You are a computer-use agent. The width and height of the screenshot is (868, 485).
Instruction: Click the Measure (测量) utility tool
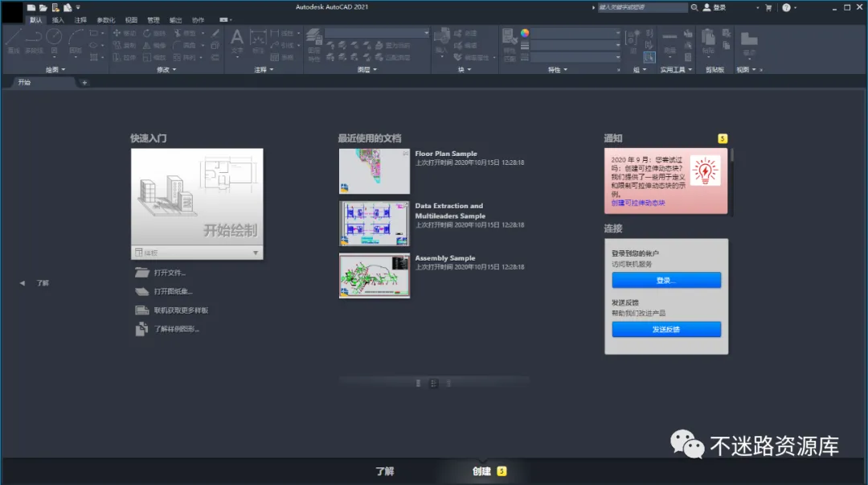[x=669, y=42]
